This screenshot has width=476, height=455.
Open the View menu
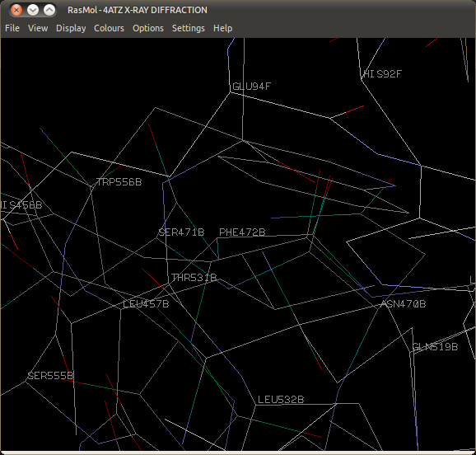point(38,28)
